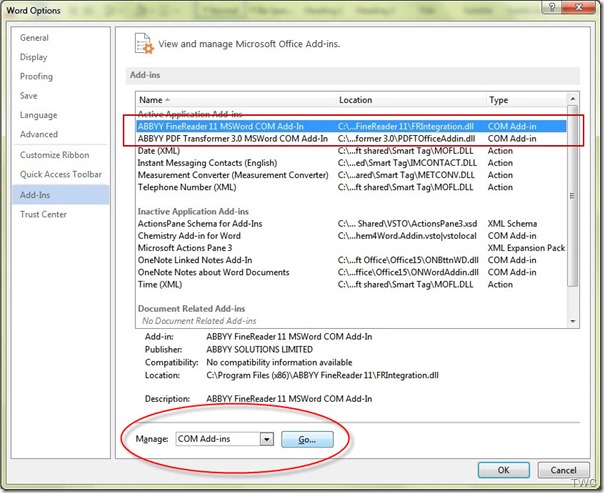Click the Go... button
Screen dimensions: 604x493
pos(307,439)
